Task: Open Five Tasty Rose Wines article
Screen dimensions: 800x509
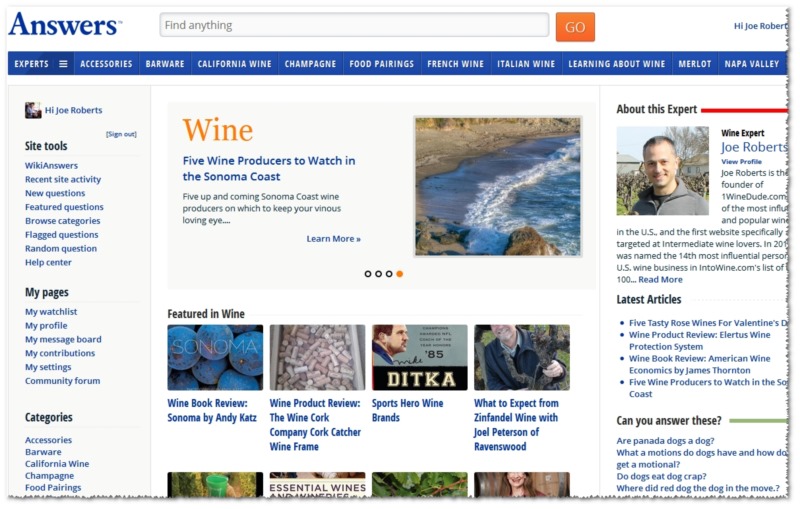Action: [x=708, y=323]
